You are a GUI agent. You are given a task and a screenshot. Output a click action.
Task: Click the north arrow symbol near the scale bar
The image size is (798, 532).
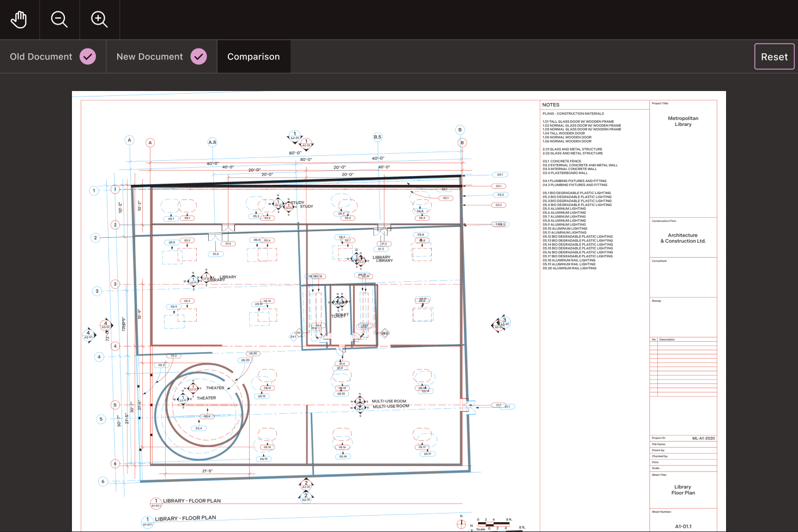click(x=461, y=523)
